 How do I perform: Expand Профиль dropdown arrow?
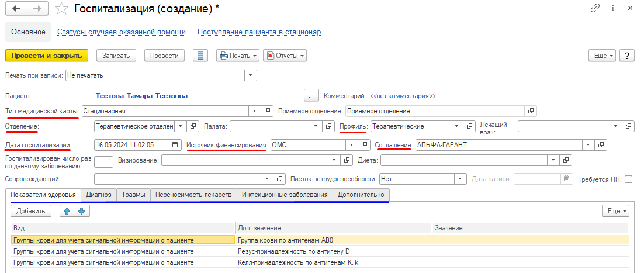[457, 126]
